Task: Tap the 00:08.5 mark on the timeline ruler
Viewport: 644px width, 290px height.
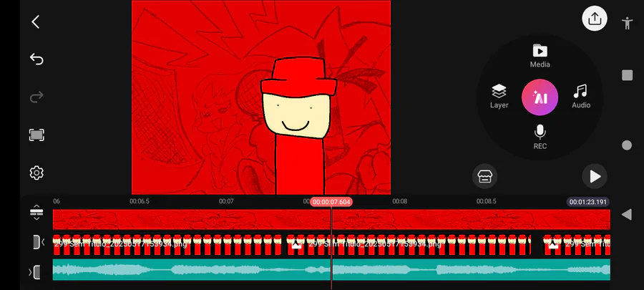Action: 487,201
